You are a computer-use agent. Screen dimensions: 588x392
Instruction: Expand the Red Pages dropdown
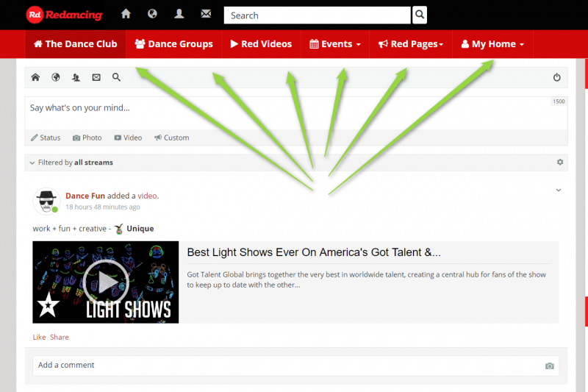(411, 44)
